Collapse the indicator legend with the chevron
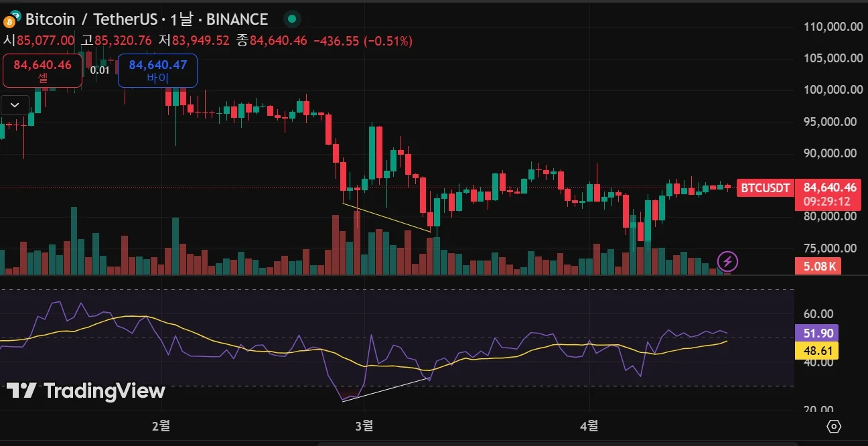The image size is (868, 446). pos(15,104)
